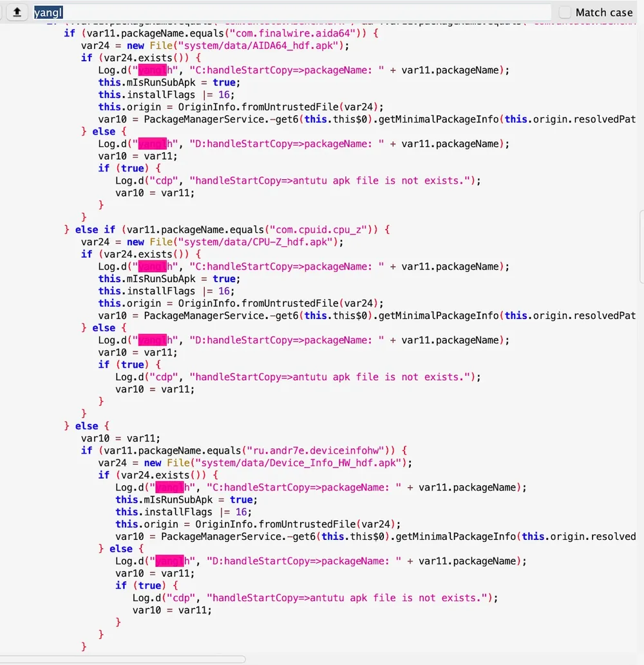This screenshot has height=665, width=644.
Task: Click the horizontal scrollbar thumb at bottom
Action: [x=122, y=659]
